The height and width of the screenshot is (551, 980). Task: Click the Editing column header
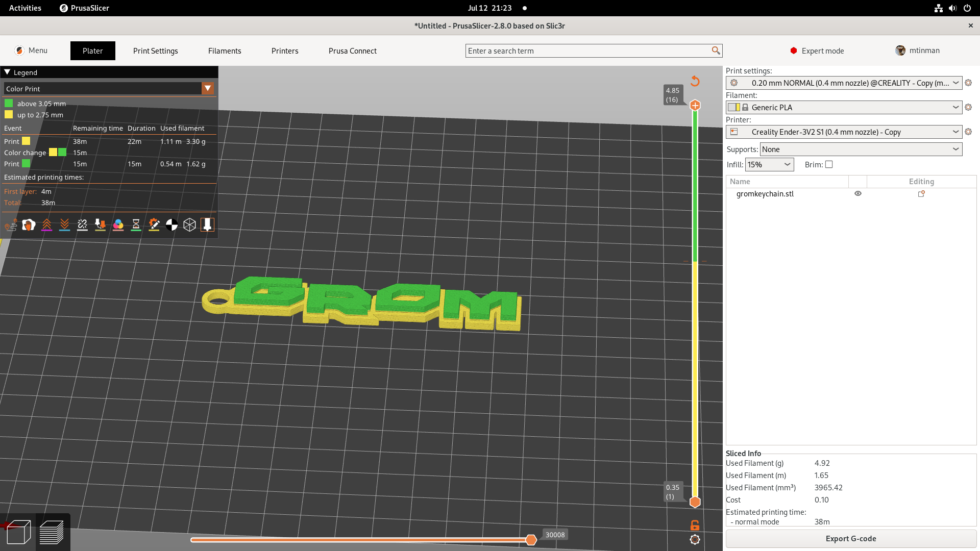pyautogui.click(x=921, y=182)
